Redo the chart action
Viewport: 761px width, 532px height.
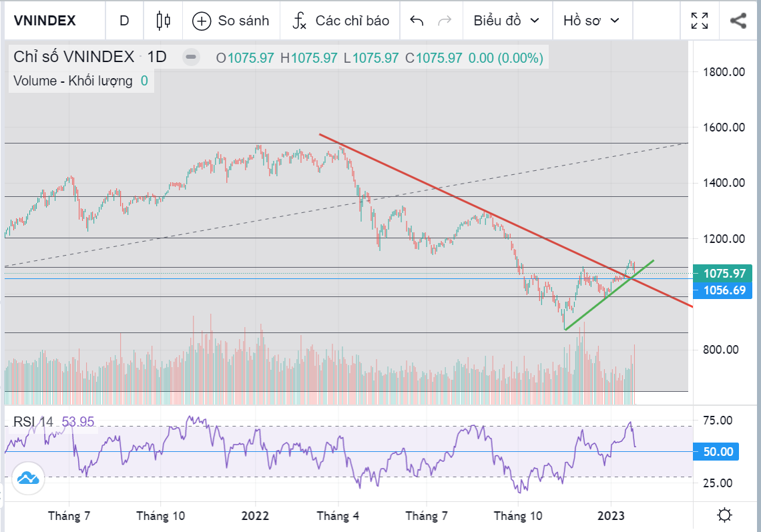coord(444,21)
